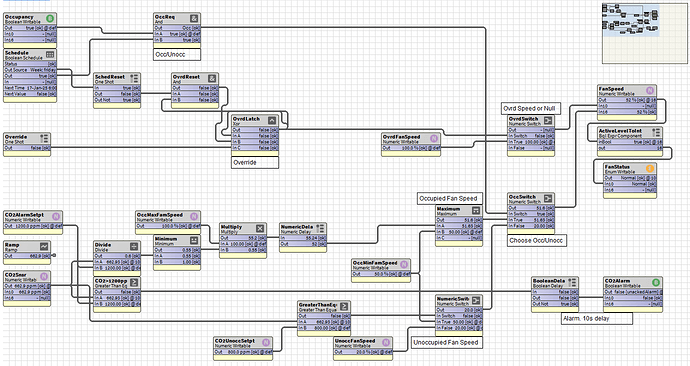Click the OvrdFanSpeed Out value row
This screenshot has width=690, height=366.
[411, 148]
